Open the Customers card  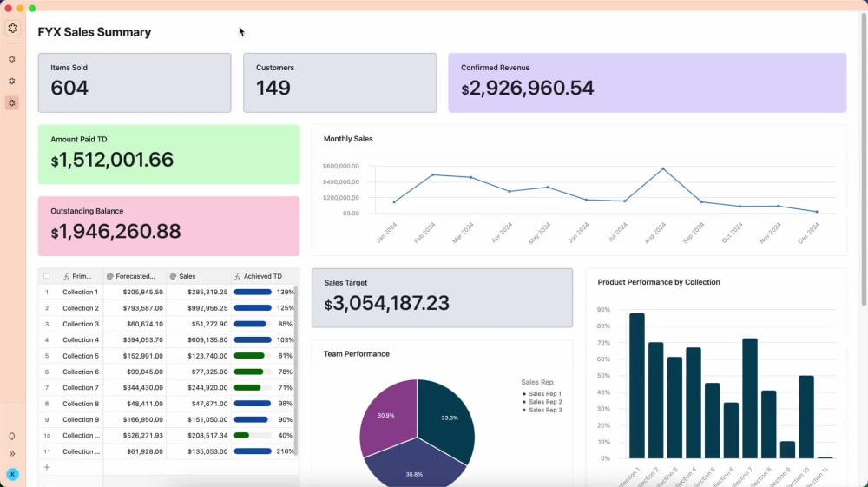(x=340, y=83)
